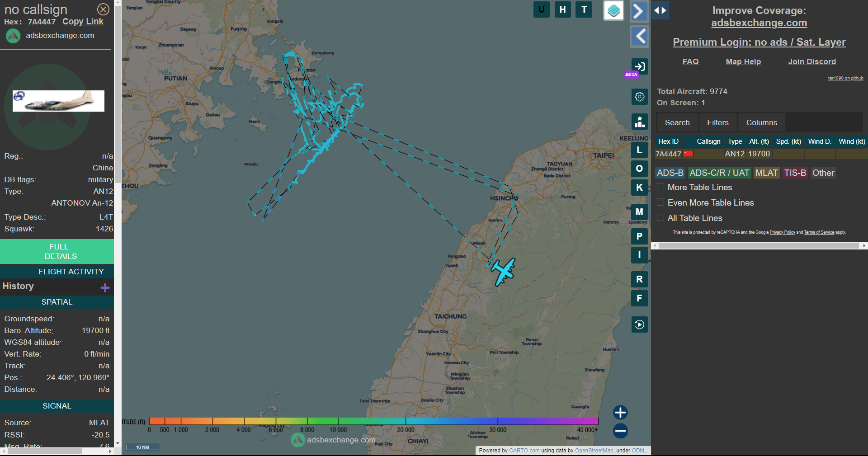Select the Search tab

tap(677, 122)
